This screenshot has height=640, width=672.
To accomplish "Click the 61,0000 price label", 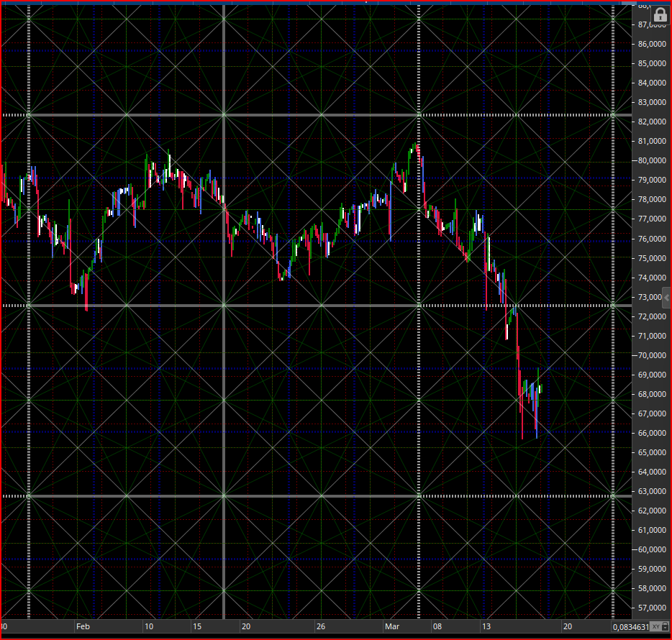I will (652, 530).
